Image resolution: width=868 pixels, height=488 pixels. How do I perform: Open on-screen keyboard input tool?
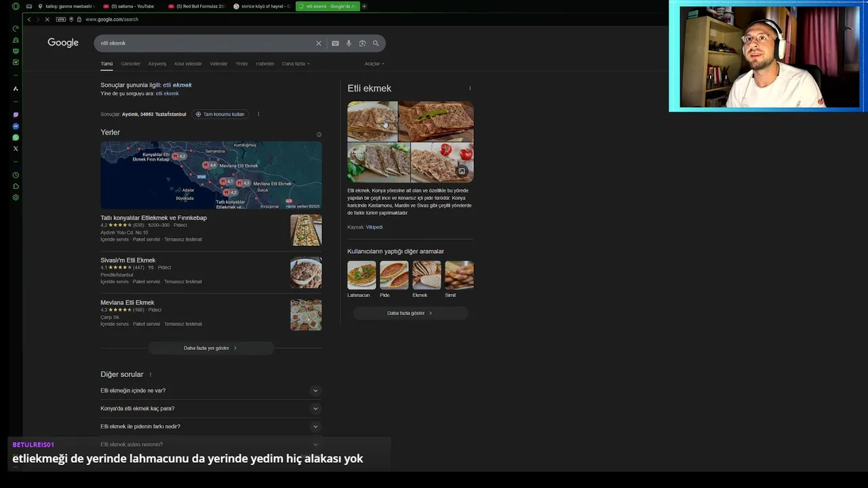click(x=335, y=43)
